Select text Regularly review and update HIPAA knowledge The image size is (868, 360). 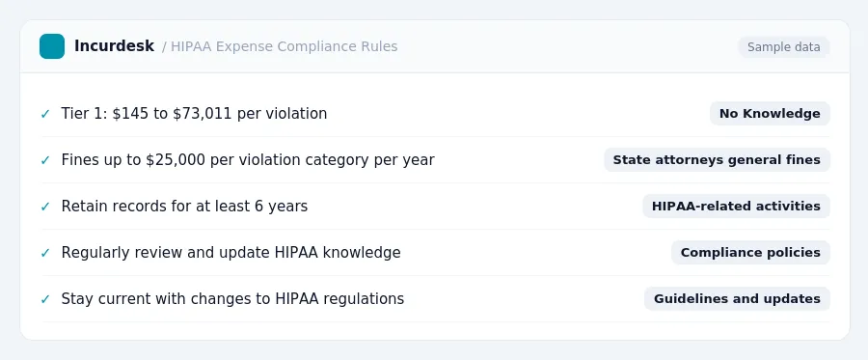coord(231,253)
